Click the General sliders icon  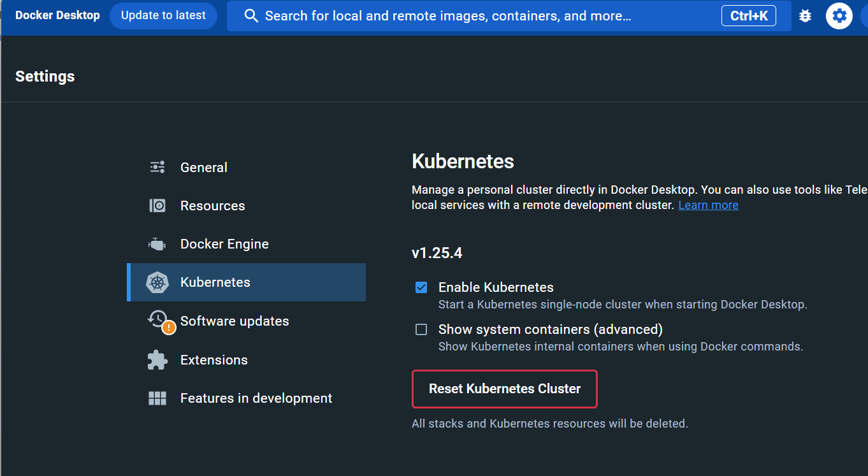point(157,167)
